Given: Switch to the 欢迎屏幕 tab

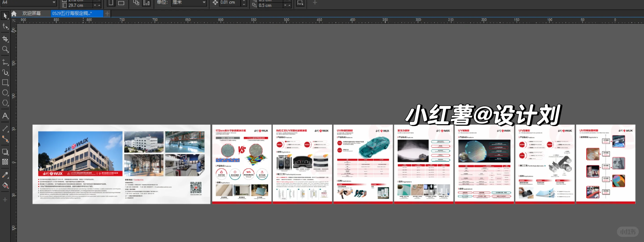Looking at the screenshot, I should [x=31, y=13].
